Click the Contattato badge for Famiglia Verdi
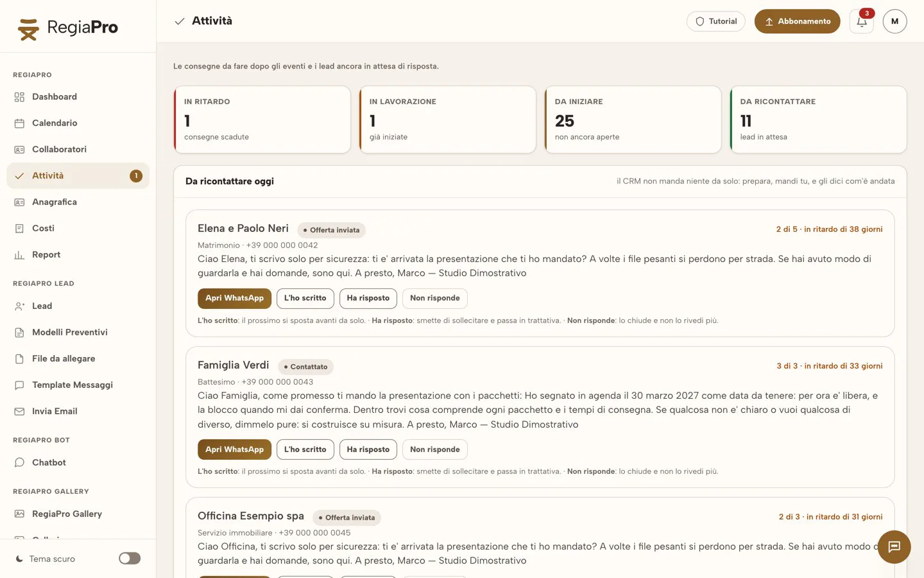The width and height of the screenshot is (924, 578). coord(305,367)
